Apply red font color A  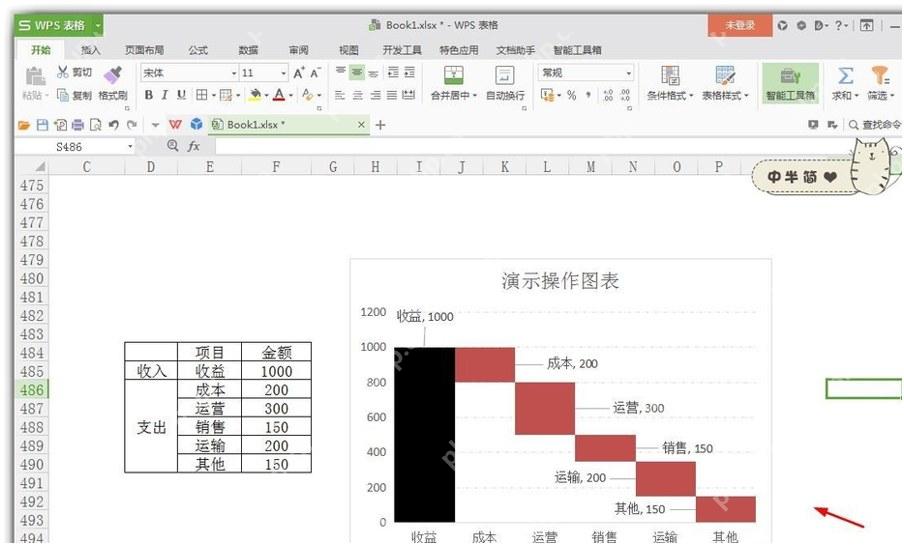279,95
